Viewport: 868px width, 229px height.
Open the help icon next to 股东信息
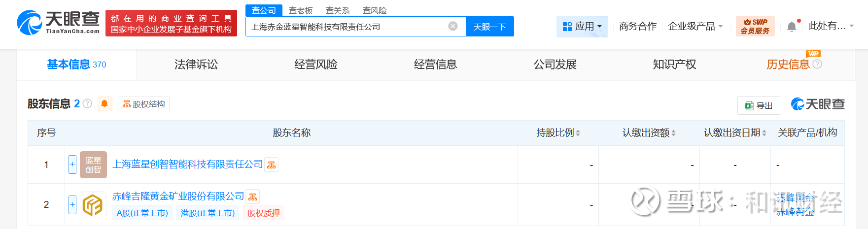(x=87, y=103)
